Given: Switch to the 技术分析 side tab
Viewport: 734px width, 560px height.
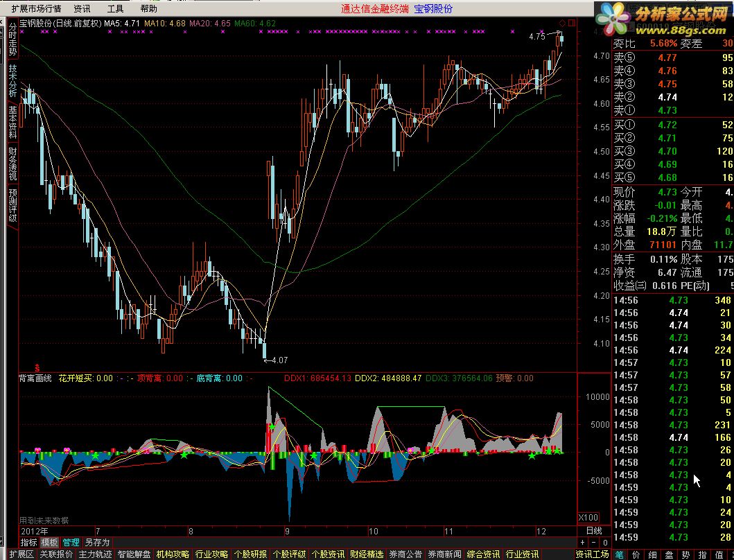Looking at the screenshot, I should 12,80.
